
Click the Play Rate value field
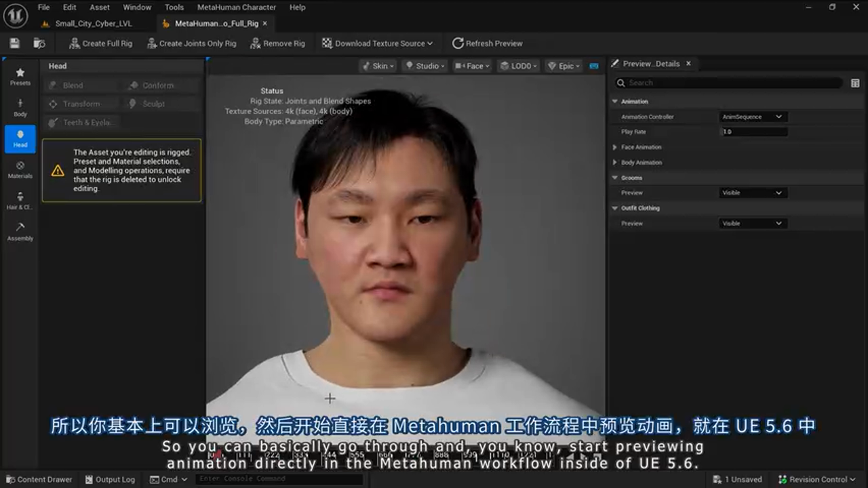(x=754, y=131)
